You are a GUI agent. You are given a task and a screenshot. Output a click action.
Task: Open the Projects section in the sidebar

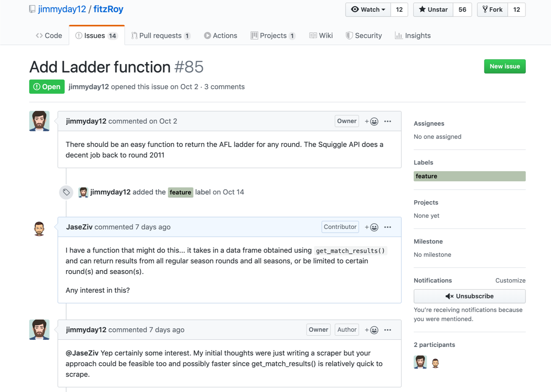click(426, 202)
